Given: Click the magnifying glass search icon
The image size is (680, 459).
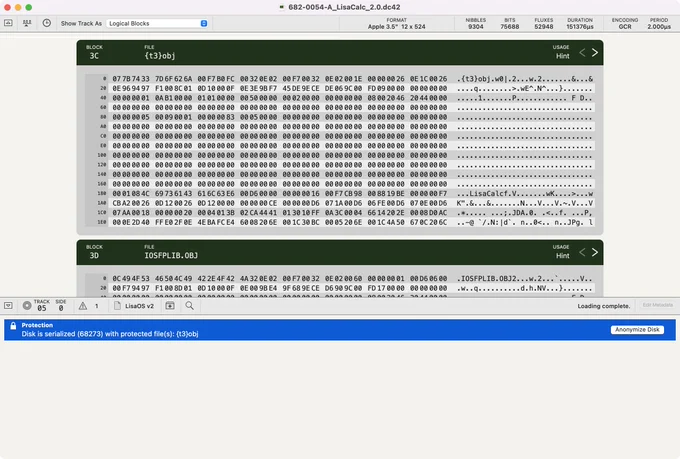Looking at the screenshot, I should 190,305.
